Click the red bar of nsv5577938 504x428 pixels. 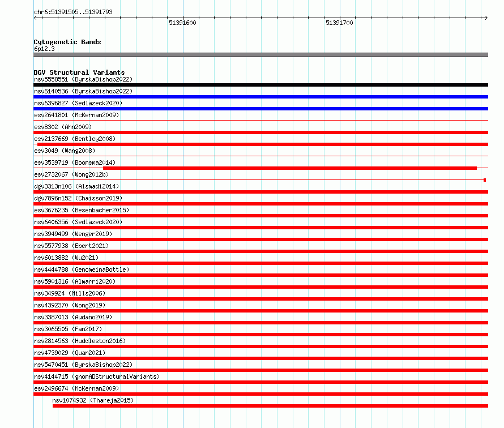[x=260, y=251]
